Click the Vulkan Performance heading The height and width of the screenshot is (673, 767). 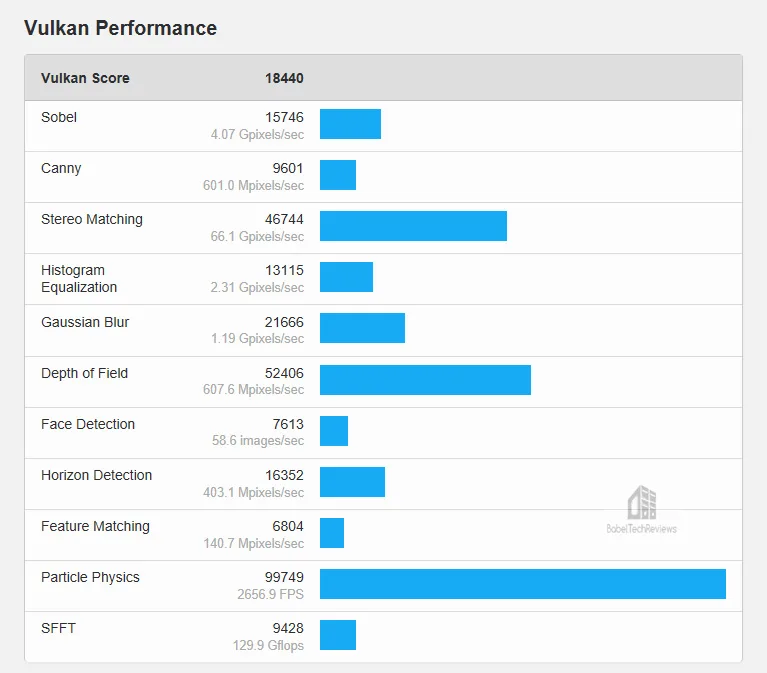click(120, 28)
